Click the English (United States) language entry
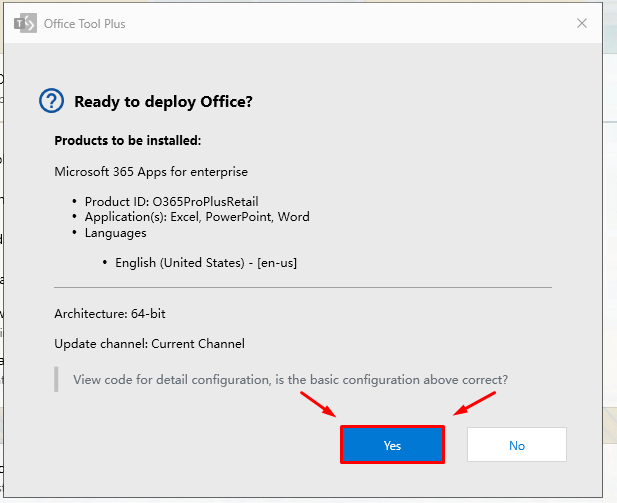The height and width of the screenshot is (503, 617). tap(206, 262)
